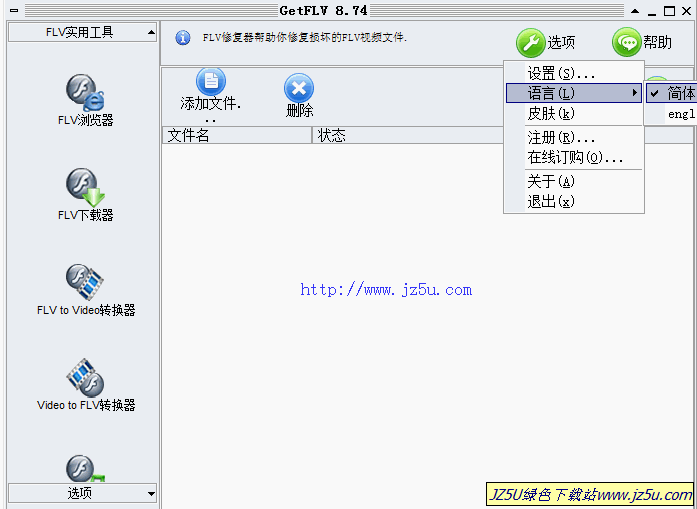This screenshot has height=509, width=697.
Task: Click the window system menu button
Action: click(14, 10)
